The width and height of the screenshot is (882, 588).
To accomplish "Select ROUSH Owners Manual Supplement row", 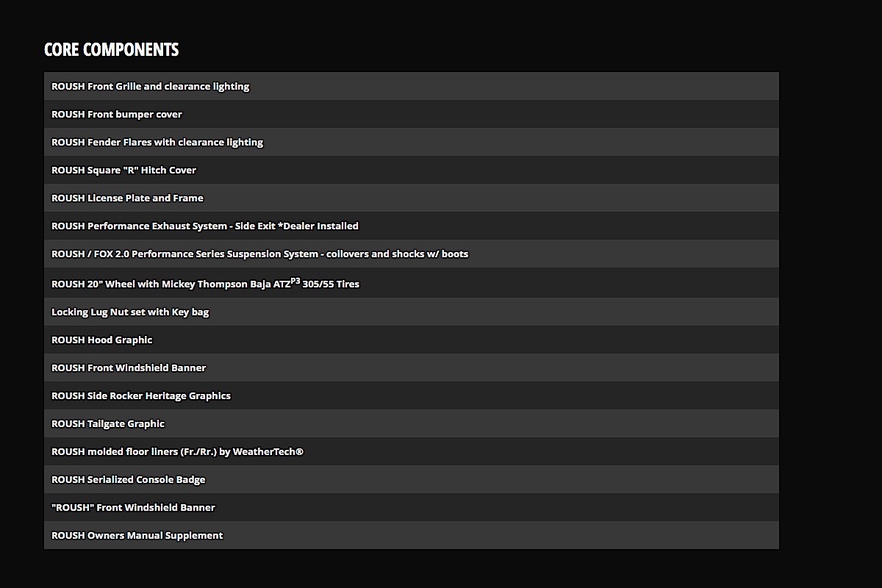I will [x=412, y=535].
